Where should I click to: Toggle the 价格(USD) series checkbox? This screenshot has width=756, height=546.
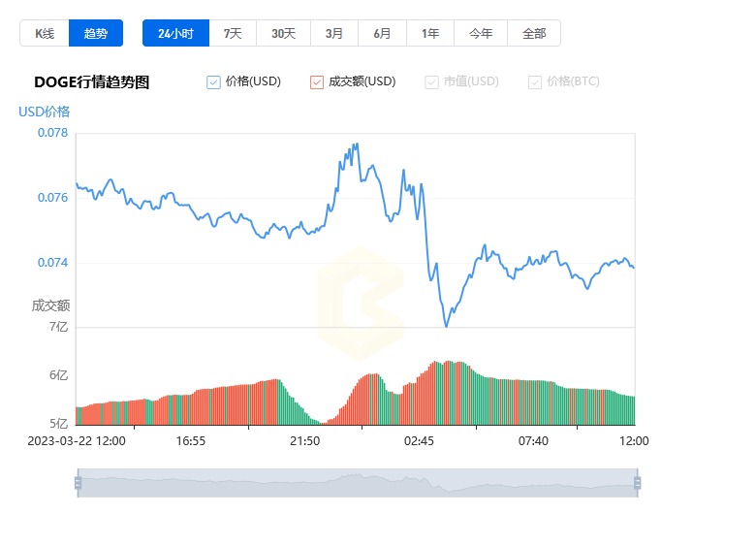[x=214, y=82]
